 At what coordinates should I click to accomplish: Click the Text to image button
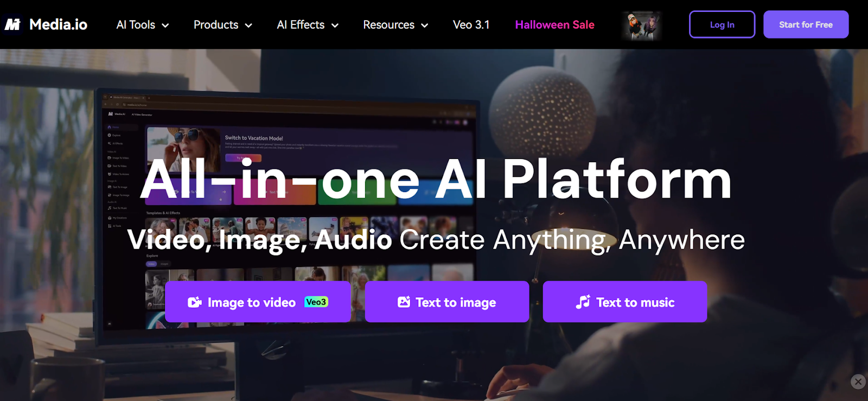447,302
